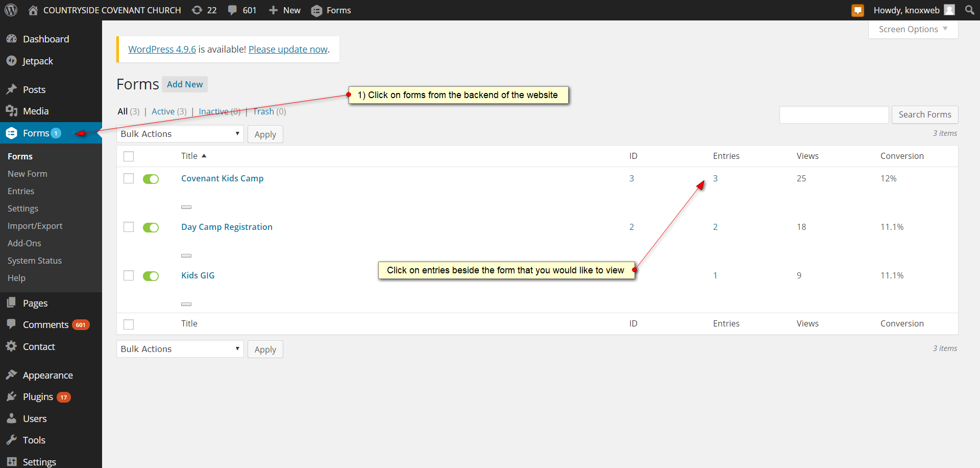
Task: Expand Screen Options panel
Action: coord(913,29)
